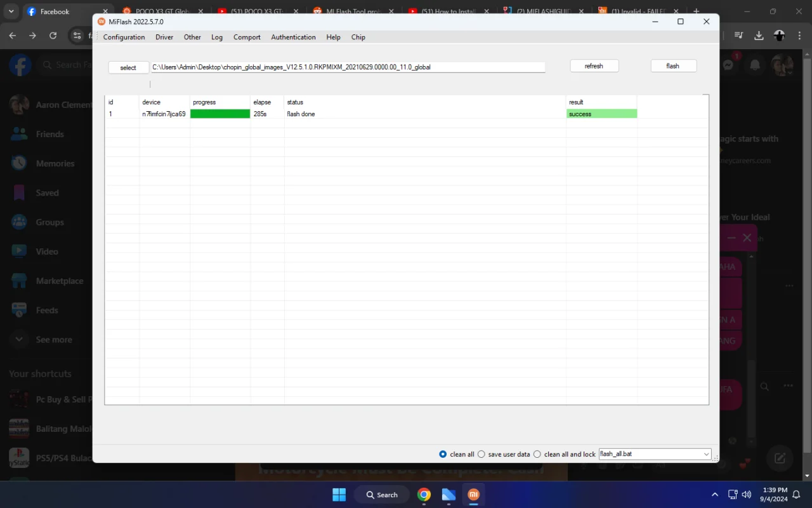Viewport: 812px width, 508px height.
Task: Open the Log menu
Action: (x=217, y=37)
